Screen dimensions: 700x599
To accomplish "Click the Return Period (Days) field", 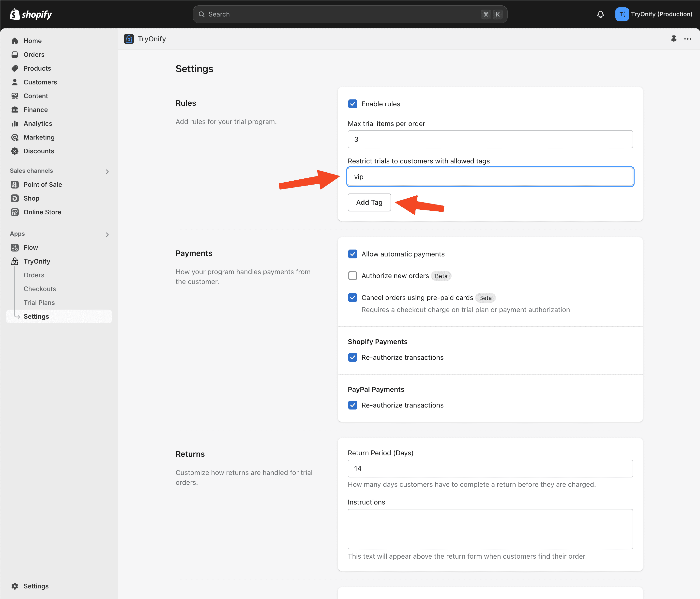I will 490,469.
